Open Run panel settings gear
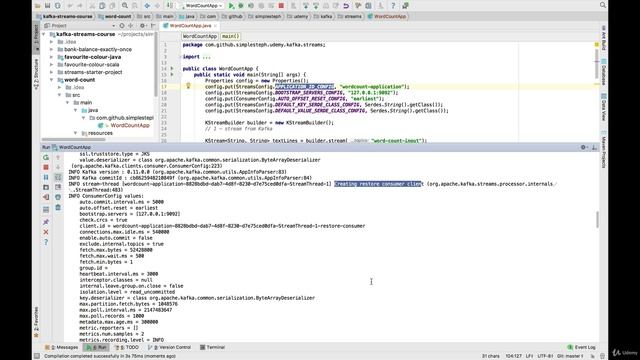 (x=583, y=147)
